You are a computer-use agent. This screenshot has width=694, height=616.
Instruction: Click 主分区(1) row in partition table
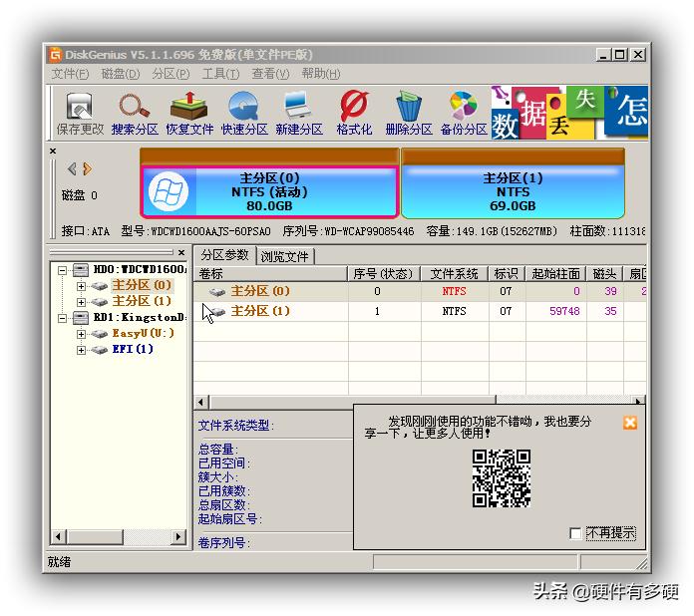[420, 311]
